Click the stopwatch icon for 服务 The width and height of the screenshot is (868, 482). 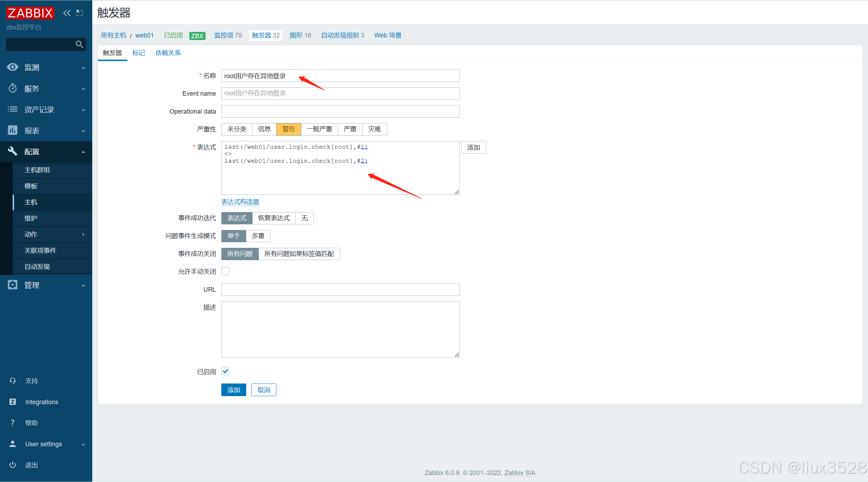click(13, 88)
